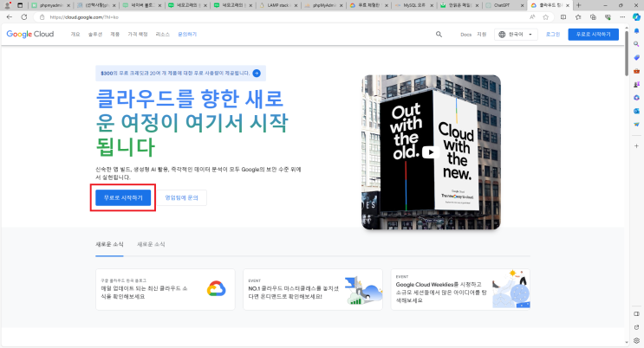644x348 pixels.
Task: Open the profile avatar icon in title bar
Action: 8,5
